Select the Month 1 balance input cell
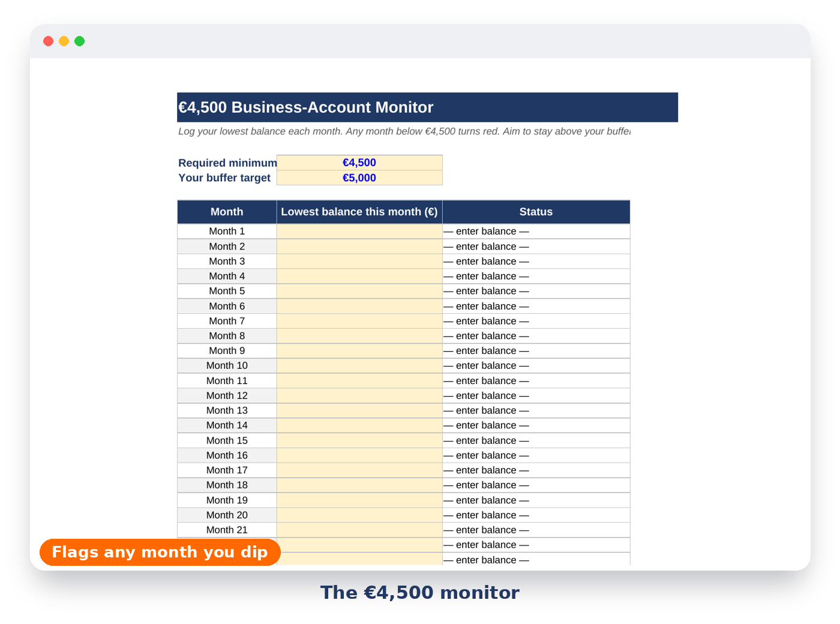This screenshot has width=840, height=624. click(359, 232)
